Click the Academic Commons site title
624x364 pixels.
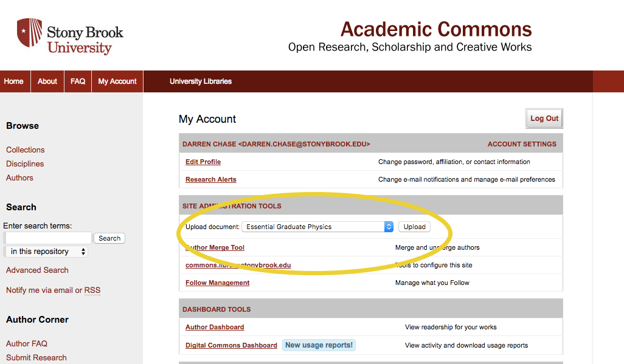pyautogui.click(x=435, y=29)
